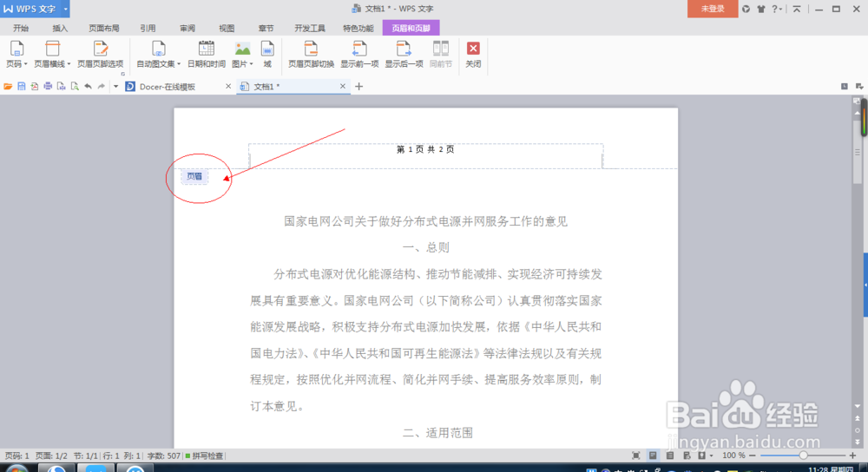
Task: Click the skin T-shirt icon
Action: tap(761, 9)
